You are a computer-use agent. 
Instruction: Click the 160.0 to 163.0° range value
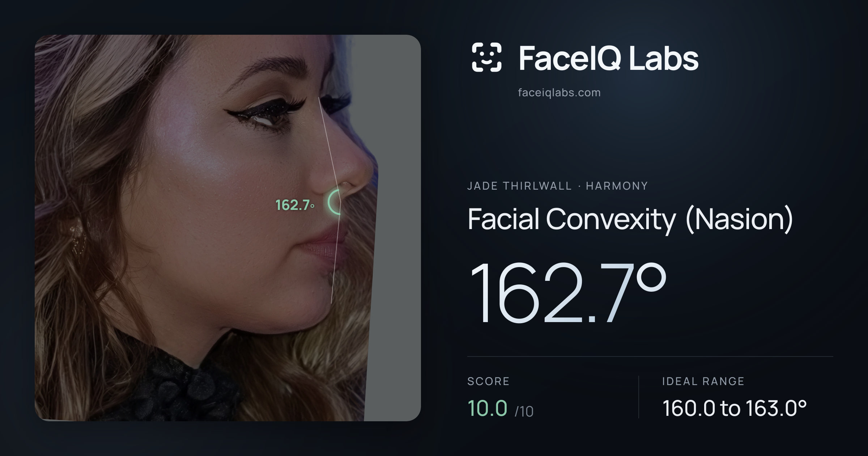click(x=735, y=408)
